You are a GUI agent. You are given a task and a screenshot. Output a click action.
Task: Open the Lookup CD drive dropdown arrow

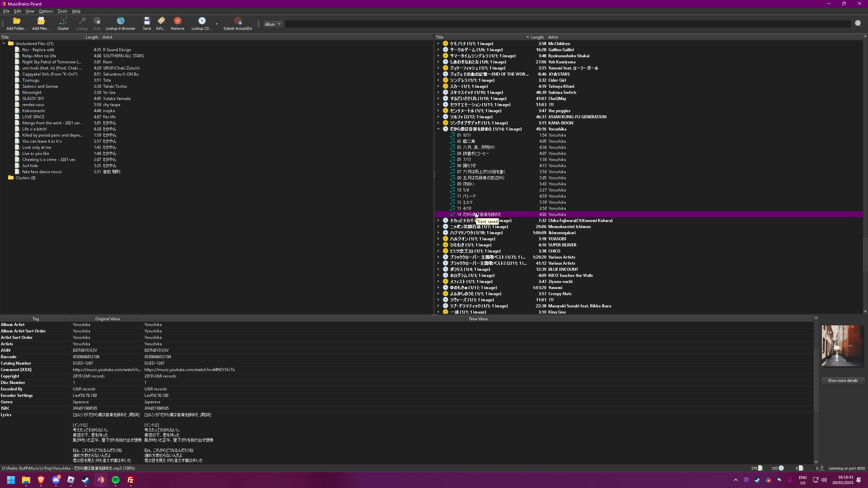coord(216,24)
